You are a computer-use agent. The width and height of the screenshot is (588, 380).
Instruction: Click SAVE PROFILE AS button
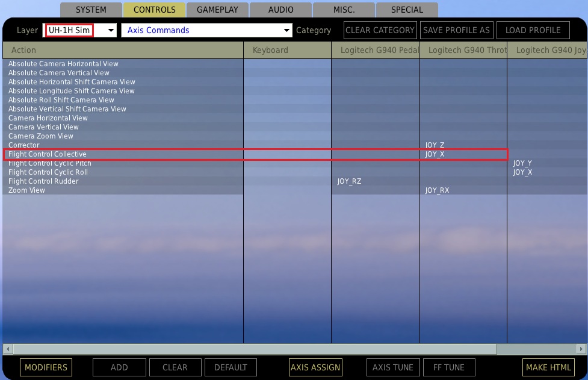[456, 30]
